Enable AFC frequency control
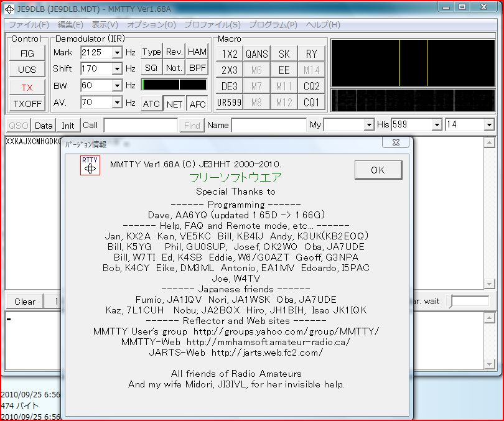Image resolution: width=504 pixels, height=421 pixels. [x=197, y=104]
